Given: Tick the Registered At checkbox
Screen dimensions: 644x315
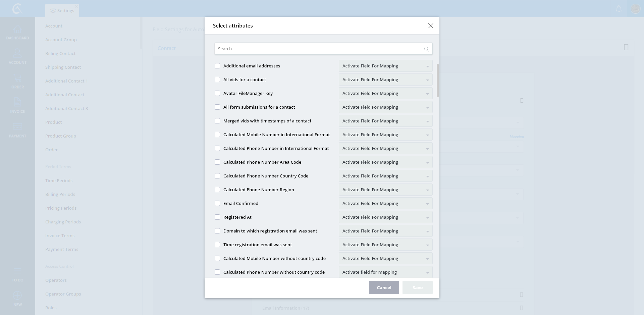Looking at the screenshot, I should tap(217, 217).
